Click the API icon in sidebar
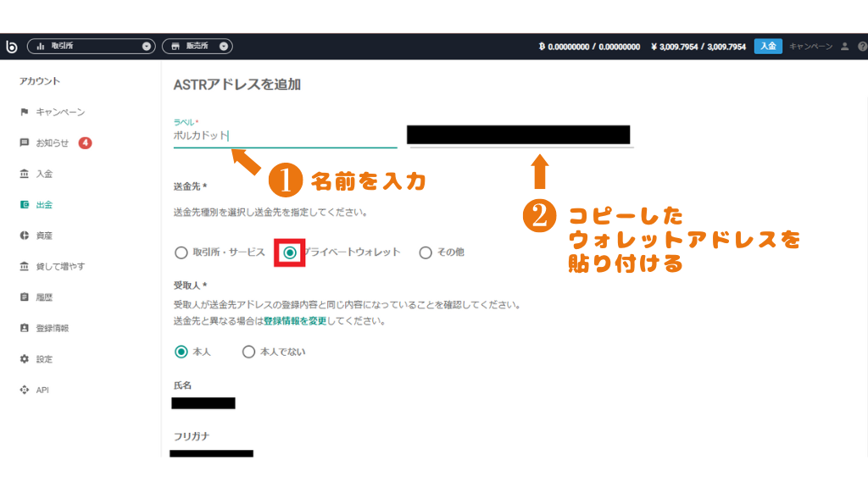 [25, 390]
